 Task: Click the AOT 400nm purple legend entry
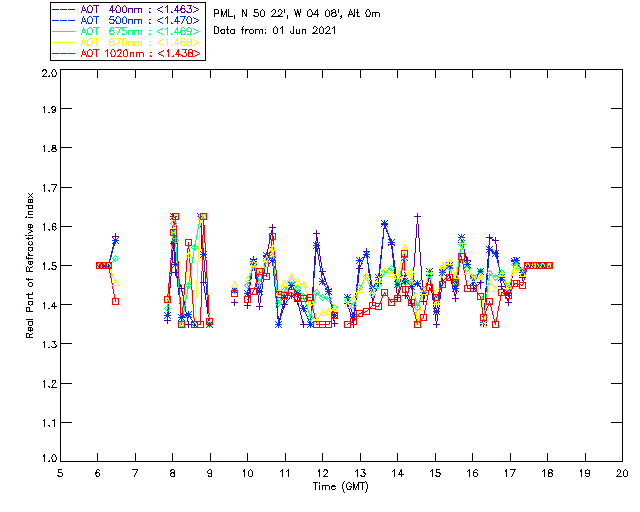pyautogui.click(x=127, y=9)
